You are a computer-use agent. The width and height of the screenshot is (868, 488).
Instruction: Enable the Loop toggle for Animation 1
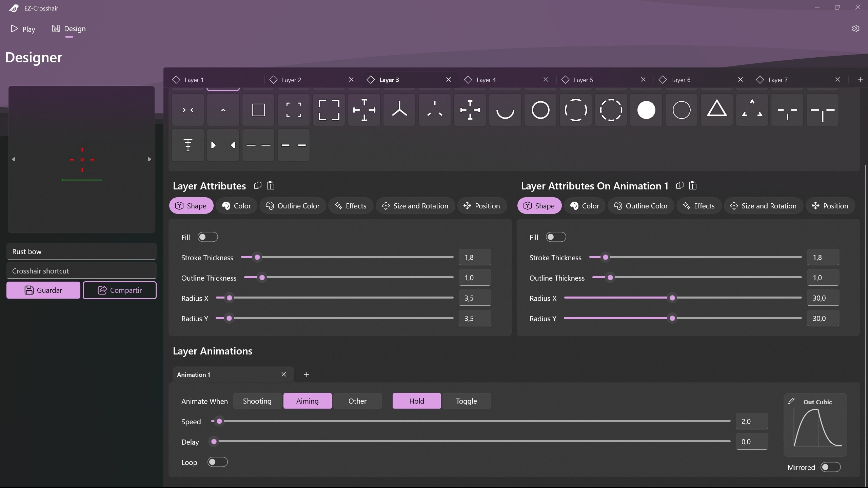[217, 462]
